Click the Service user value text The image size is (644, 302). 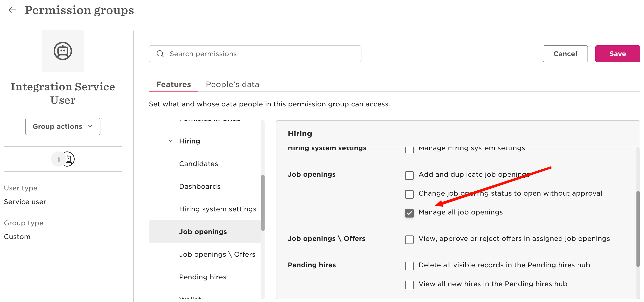(25, 202)
